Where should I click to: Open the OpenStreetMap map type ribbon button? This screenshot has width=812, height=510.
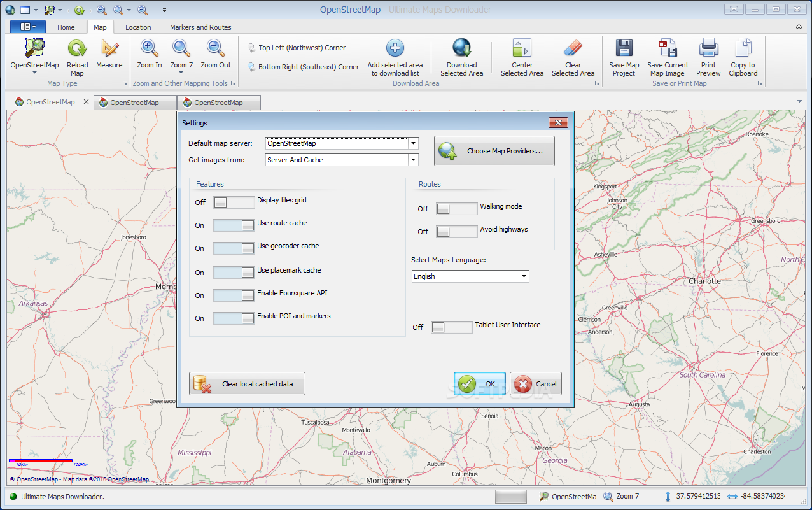point(34,57)
